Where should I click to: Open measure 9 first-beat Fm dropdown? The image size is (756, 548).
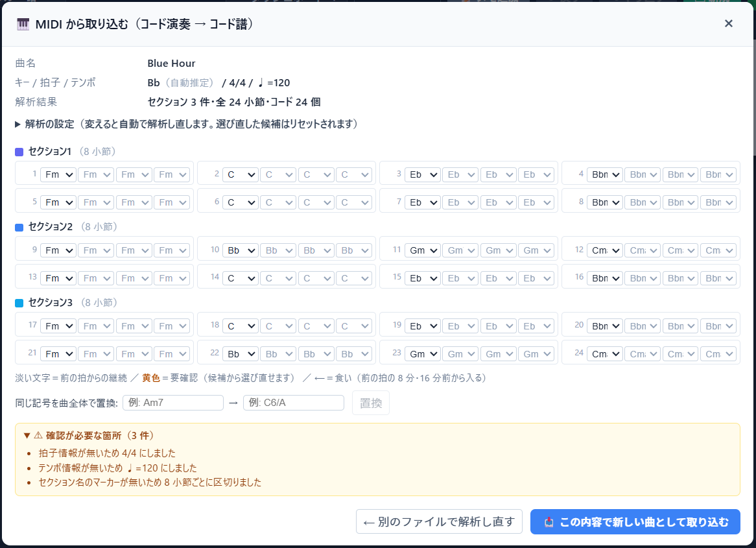point(58,250)
